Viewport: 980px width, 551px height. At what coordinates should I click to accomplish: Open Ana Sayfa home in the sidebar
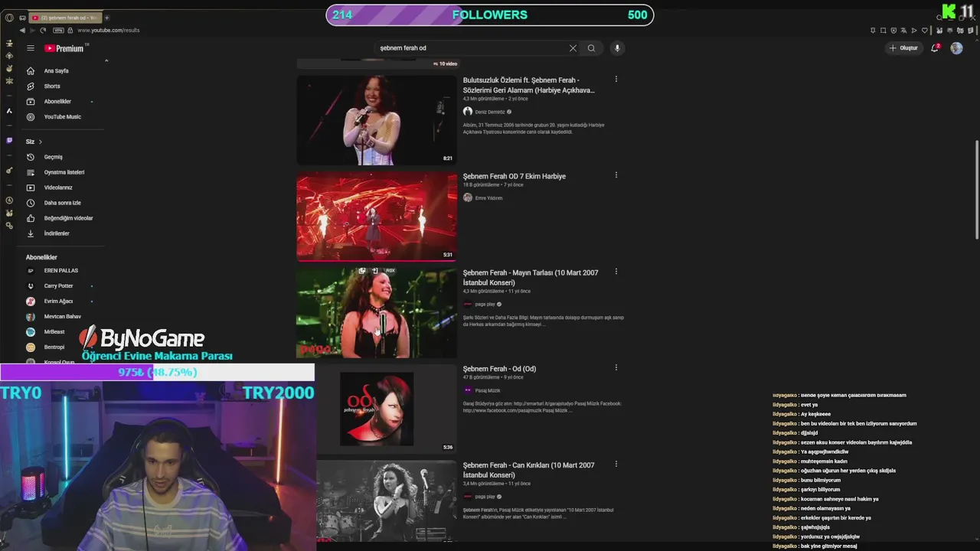point(57,71)
